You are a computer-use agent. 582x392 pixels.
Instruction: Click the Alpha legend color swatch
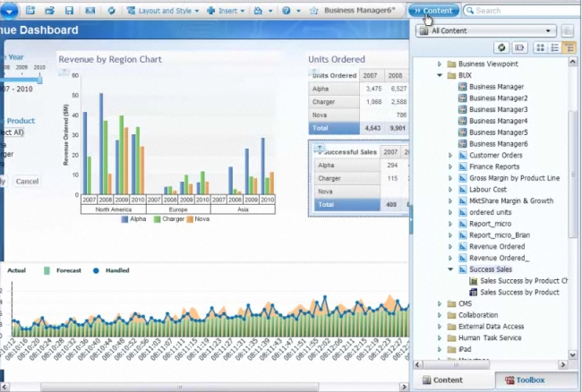coord(124,219)
